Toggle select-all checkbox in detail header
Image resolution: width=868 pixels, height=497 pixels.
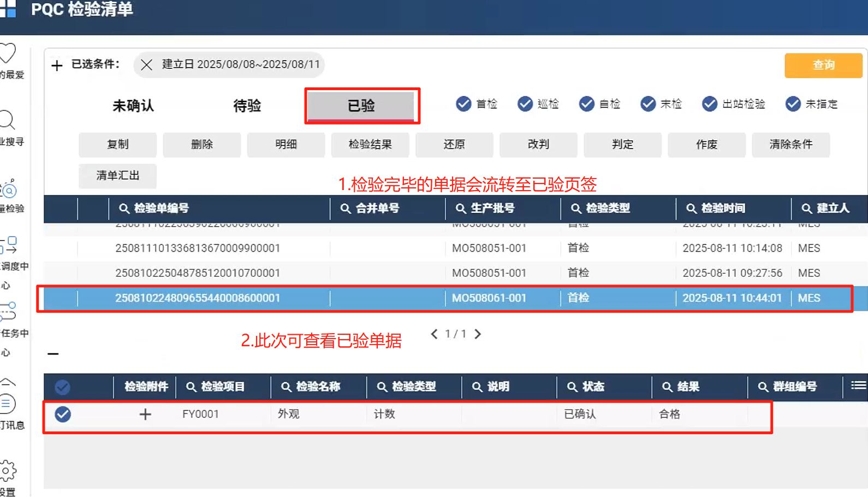click(63, 387)
